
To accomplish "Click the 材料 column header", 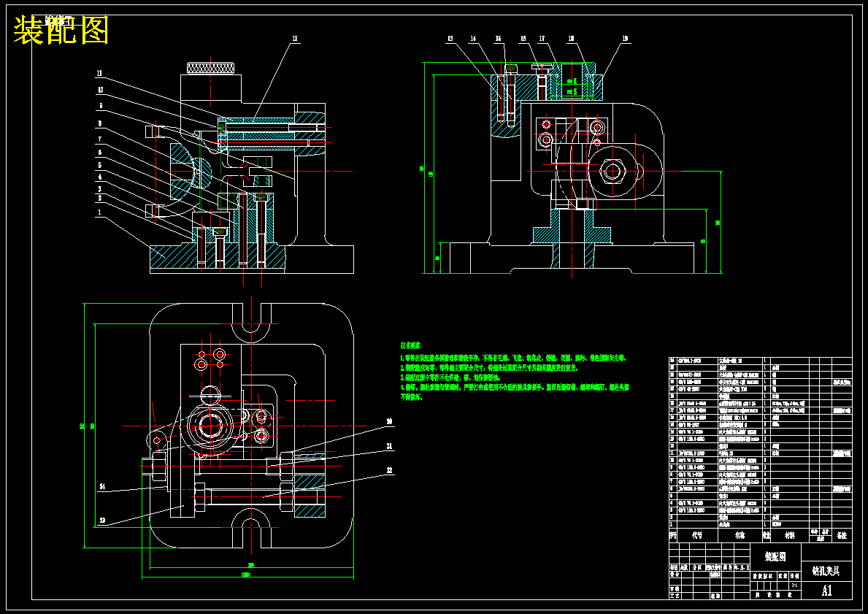I will coord(789,536).
